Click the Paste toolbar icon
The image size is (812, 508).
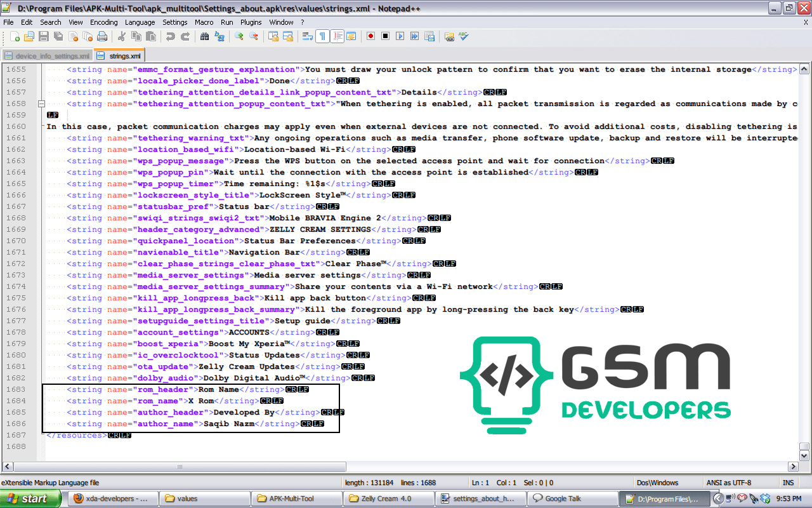point(150,36)
